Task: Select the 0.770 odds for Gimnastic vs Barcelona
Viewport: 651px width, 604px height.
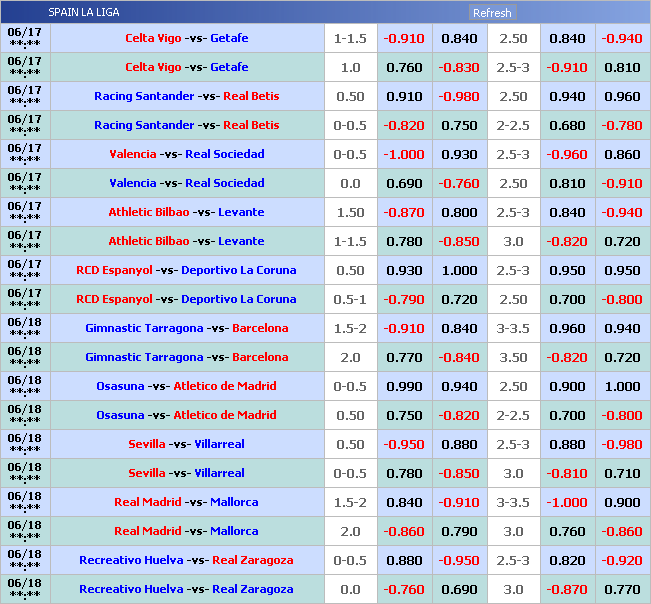Action: pyautogui.click(x=405, y=357)
